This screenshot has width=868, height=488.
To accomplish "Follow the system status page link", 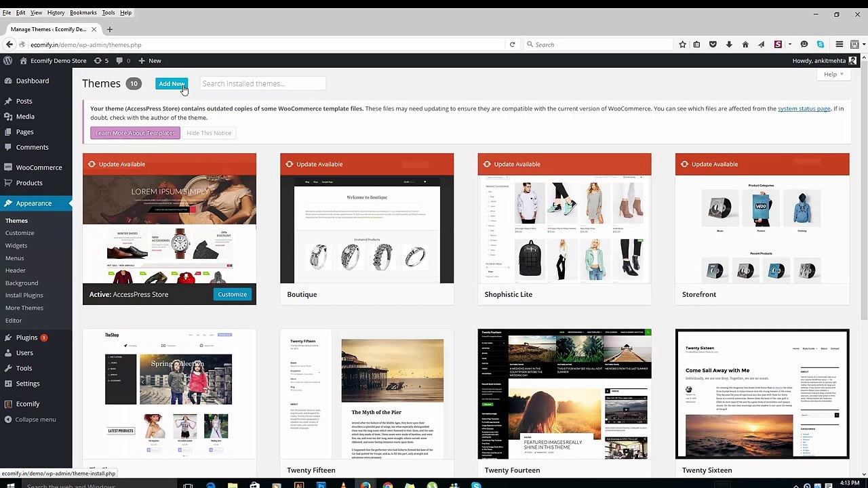I will pos(804,108).
